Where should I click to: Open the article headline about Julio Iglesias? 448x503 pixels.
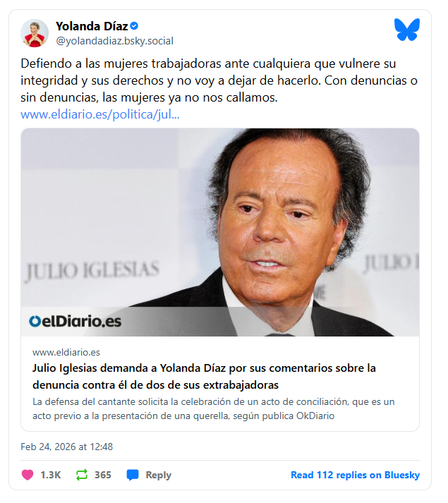(x=204, y=376)
